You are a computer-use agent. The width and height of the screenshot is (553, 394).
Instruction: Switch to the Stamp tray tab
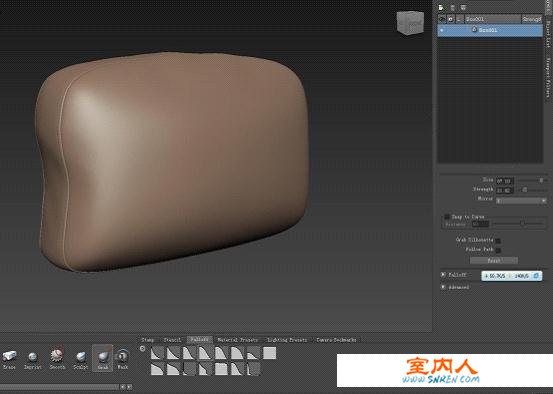pos(148,340)
